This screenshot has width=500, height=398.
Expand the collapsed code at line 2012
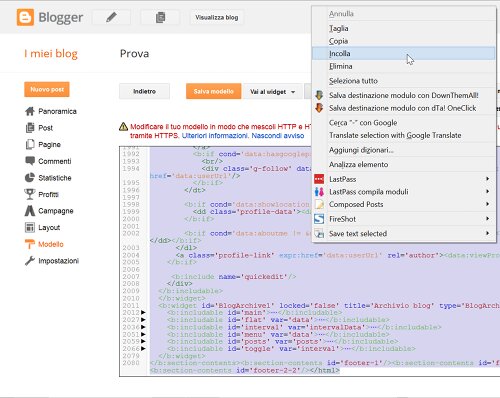(143, 312)
